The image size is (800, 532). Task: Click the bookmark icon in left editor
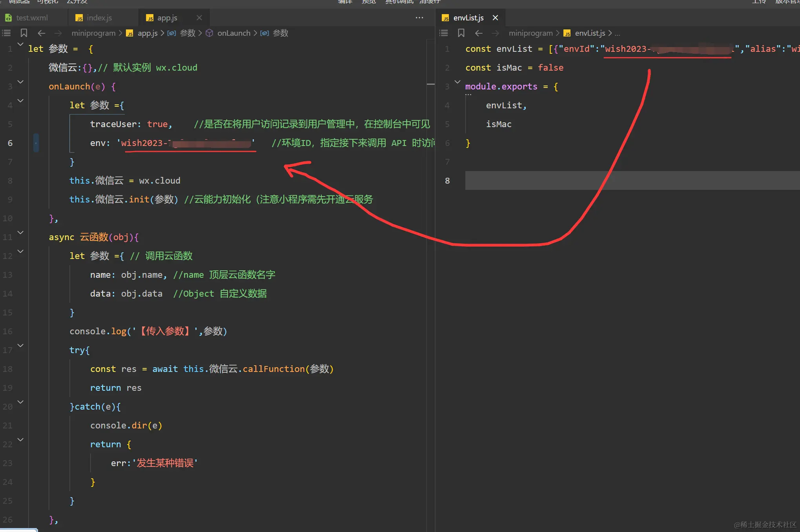tap(24, 33)
